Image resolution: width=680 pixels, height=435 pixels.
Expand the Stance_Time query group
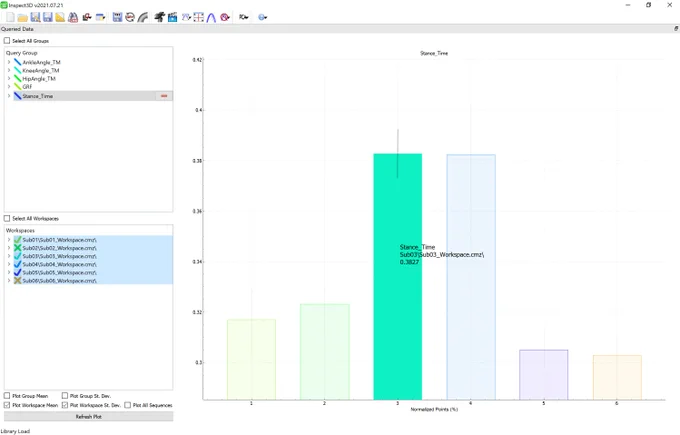click(9, 96)
